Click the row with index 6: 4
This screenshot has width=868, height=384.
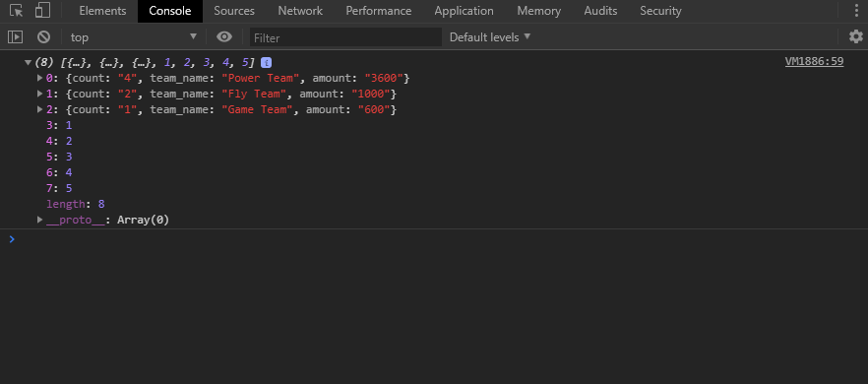point(59,172)
